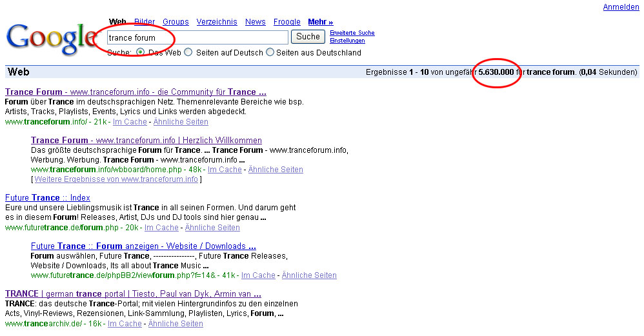Select the "Das Web" radio button
Viewport: 644px width, 336px height.
tap(140, 52)
